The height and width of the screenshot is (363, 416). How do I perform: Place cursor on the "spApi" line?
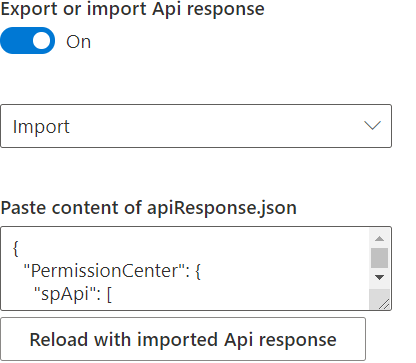click(x=73, y=294)
